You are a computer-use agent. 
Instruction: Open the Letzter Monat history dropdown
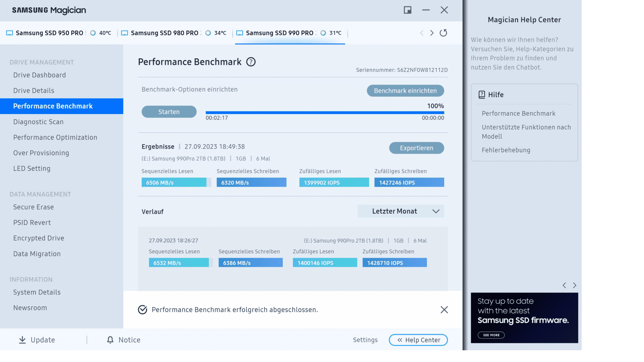point(401,211)
